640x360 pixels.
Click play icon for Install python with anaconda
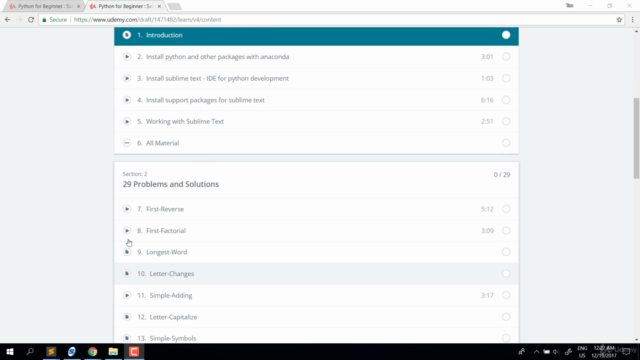coord(127,57)
